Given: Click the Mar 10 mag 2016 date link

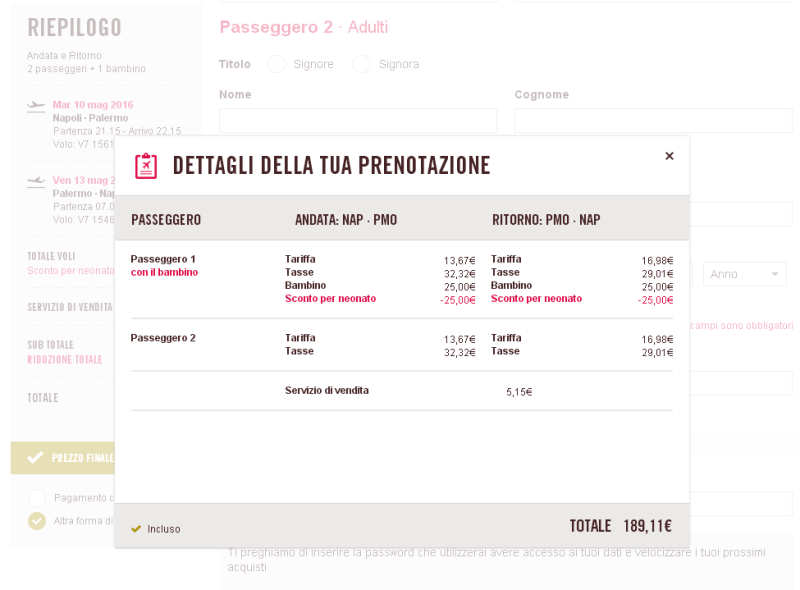Looking at the screenshot, I should [x=93, y=105].
